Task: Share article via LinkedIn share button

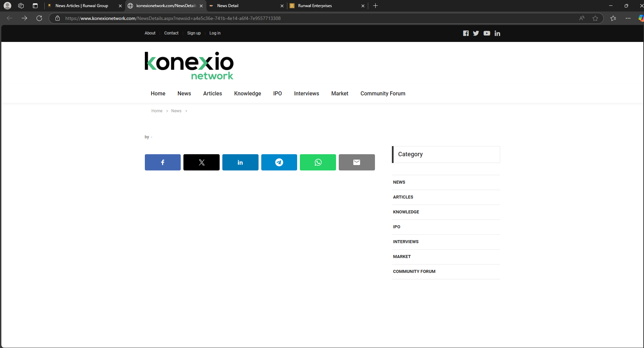Action: click(x=240, y=162)
